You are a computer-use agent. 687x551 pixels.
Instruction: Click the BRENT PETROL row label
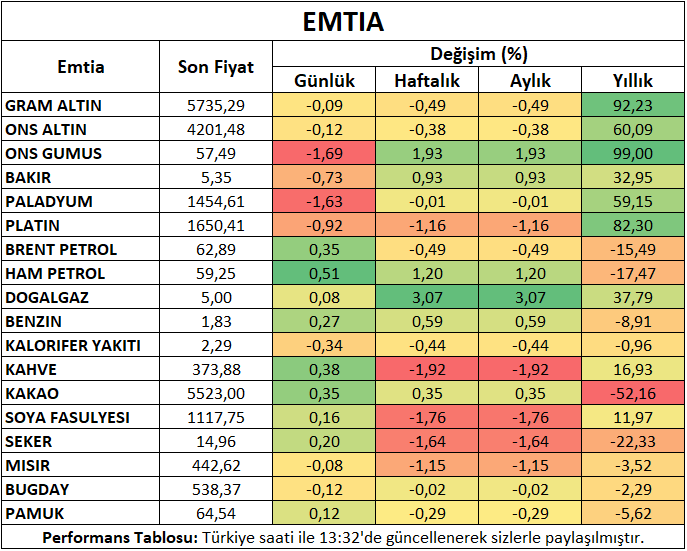pos(61,249)
